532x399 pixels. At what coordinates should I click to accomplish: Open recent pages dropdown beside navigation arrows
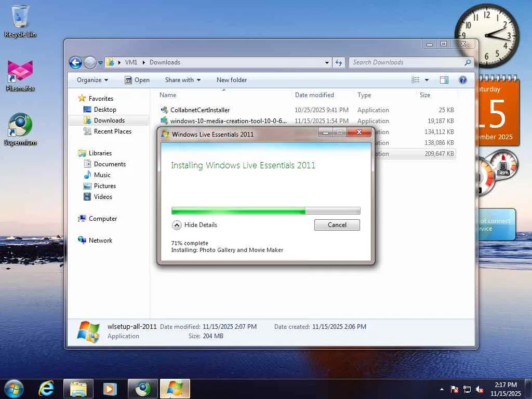coord(100,63)
